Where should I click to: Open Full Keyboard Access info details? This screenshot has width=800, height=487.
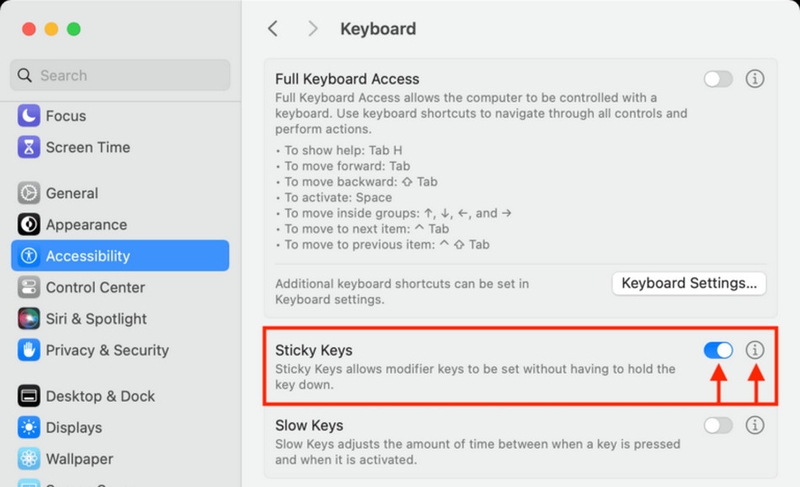(x=755, y=79)
